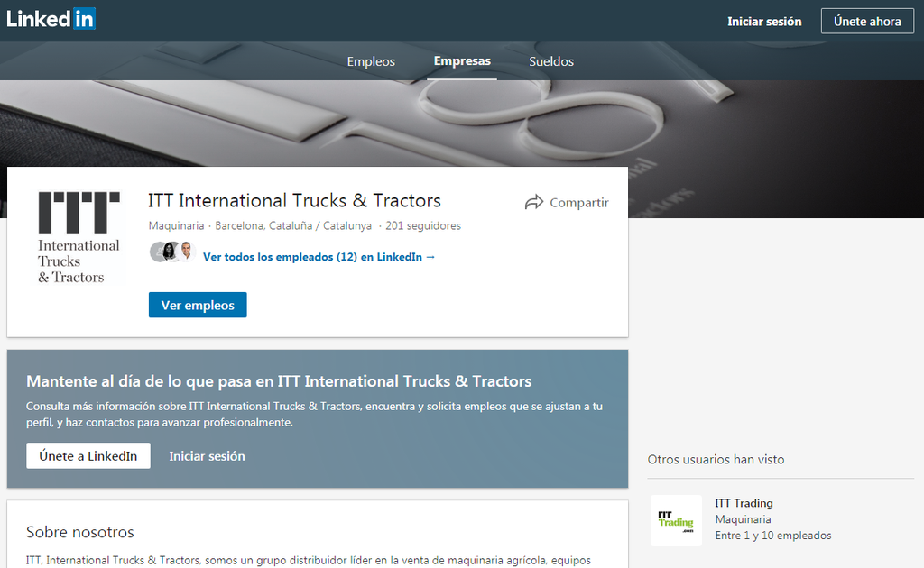Screen dimensions: 924x568
Task: Click the '201 seguidores' text
Action: 423,226
